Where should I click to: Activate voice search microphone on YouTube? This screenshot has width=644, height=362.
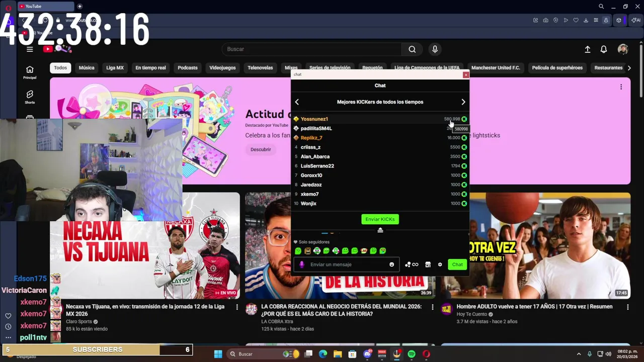[435, 49]
